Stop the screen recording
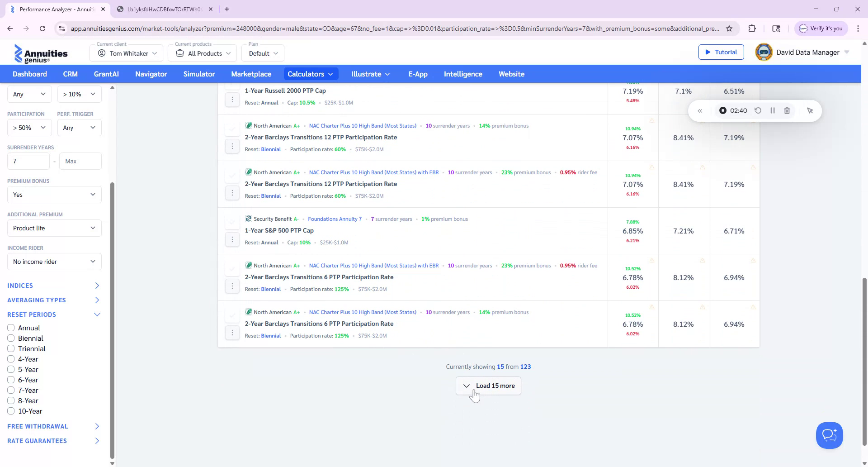The image size is (868, 467). 722,110
